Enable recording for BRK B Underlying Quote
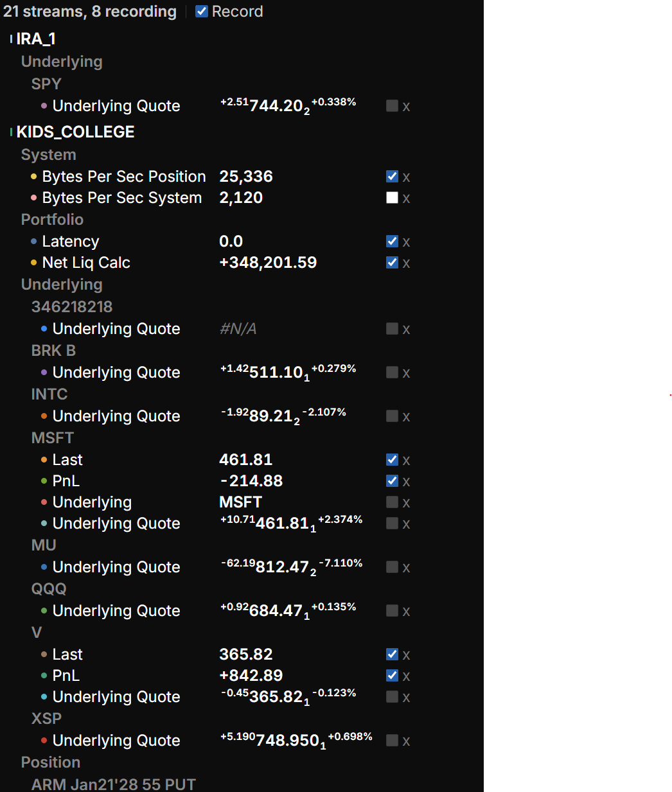This screenshot has height=792, width=672. 392,373
